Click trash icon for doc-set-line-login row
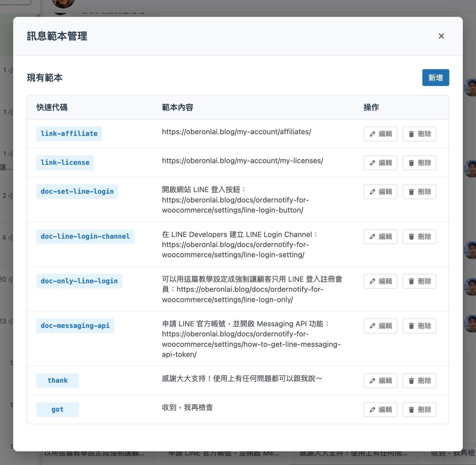The width and height of the screenshot is (476, 465). tap(411, 192)
